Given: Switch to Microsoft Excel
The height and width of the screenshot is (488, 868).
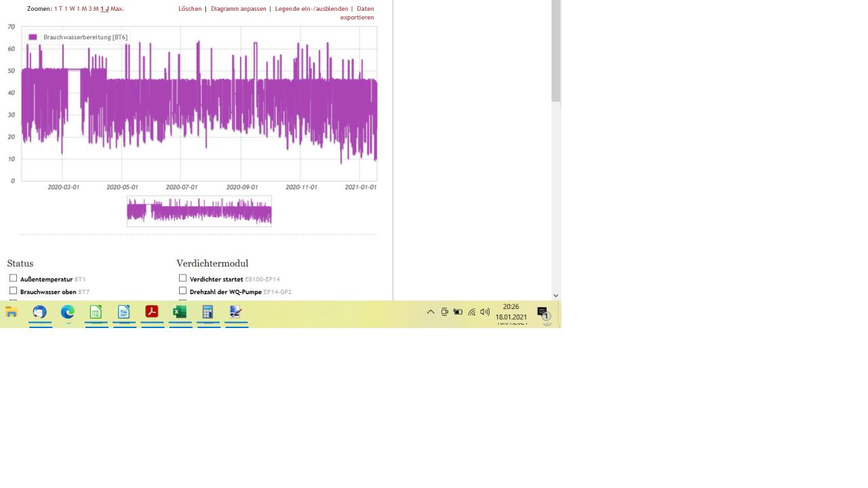Looking at the screenshot, I should [180, 312].
